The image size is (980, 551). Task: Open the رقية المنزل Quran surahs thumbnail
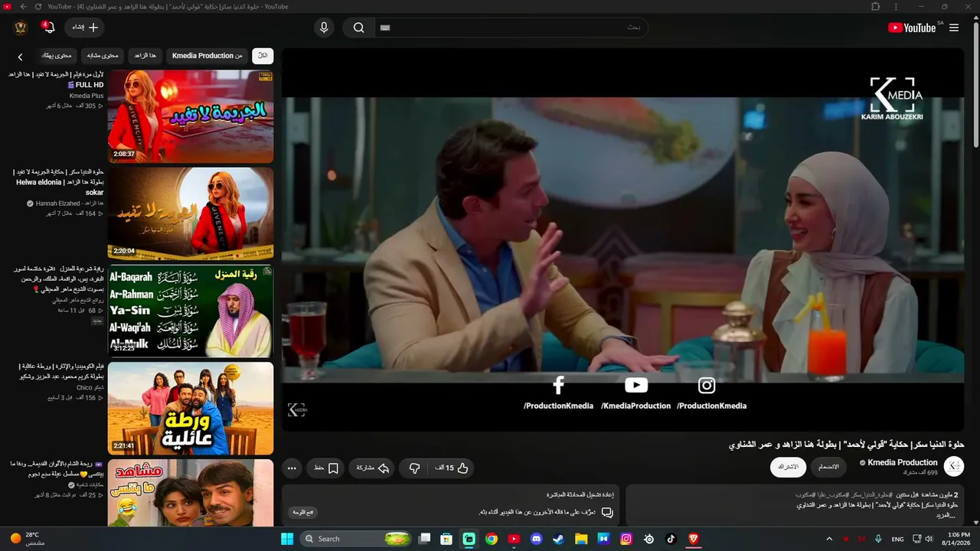pyautogui.click(x=191, y=311)
